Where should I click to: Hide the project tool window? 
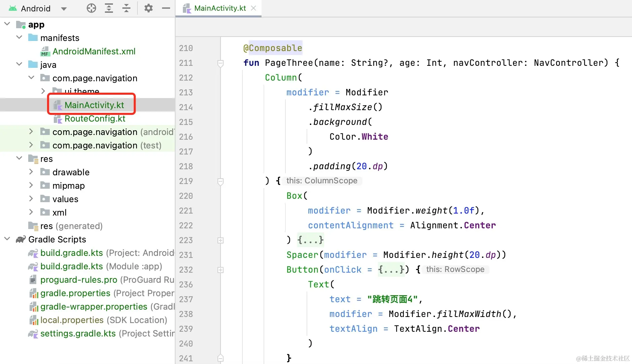coord(166,8)
